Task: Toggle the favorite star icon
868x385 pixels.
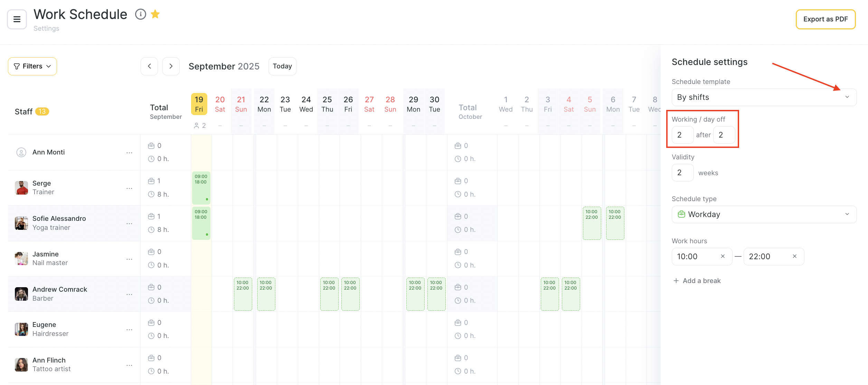Action: 155,14
